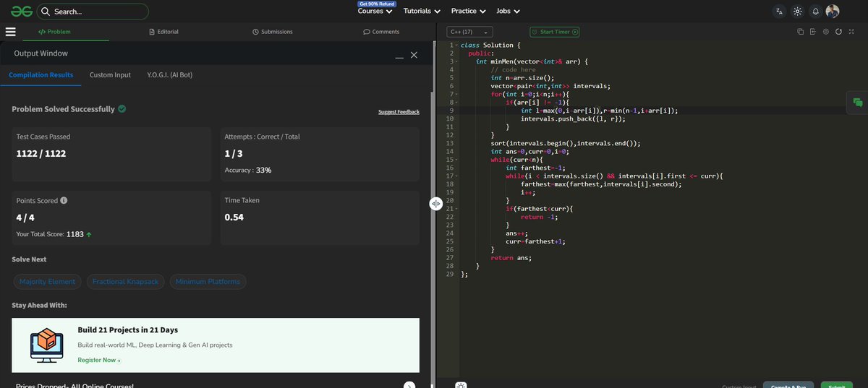Click the Points Scored info icon
This screenshot has width=868, height=388.
coord(64,200)
